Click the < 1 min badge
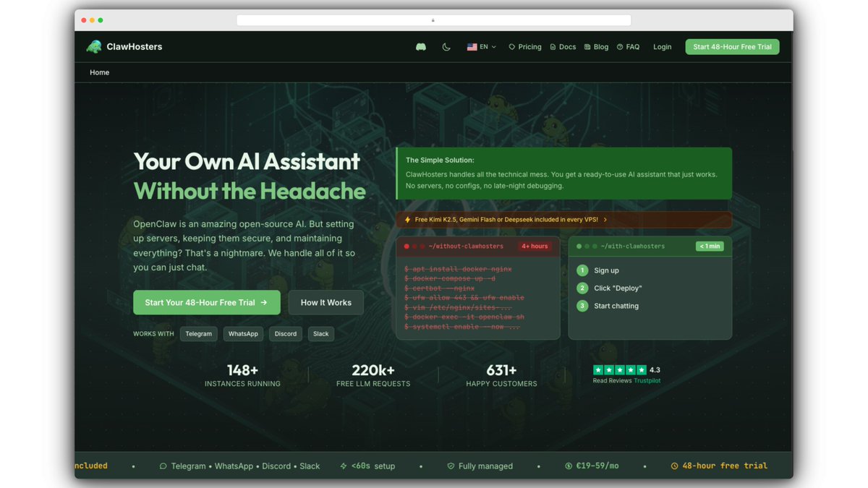This screenshot has width=868, height=488. [x=710, y=247]
